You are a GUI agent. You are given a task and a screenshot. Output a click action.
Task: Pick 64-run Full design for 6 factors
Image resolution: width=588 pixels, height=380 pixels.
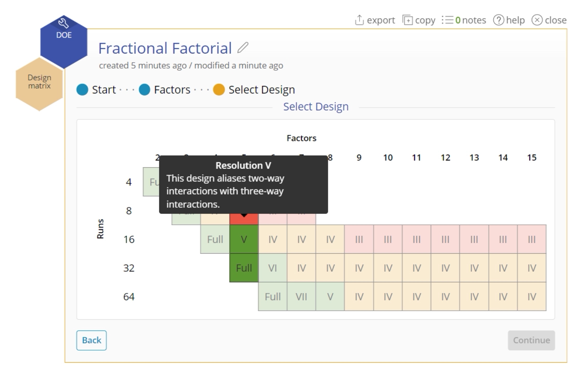pyautogui.click(x=272, y=297)
